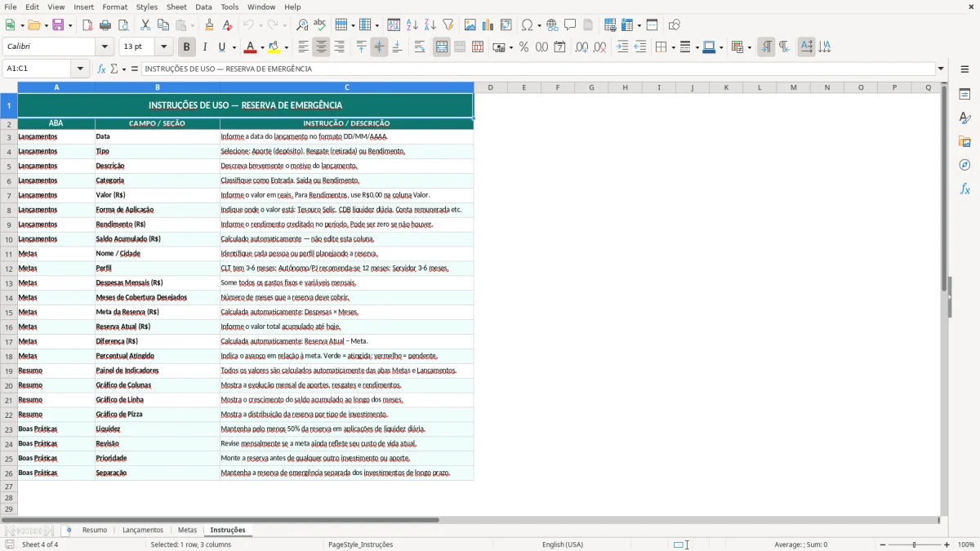Open the Data menu

point(204,7)
